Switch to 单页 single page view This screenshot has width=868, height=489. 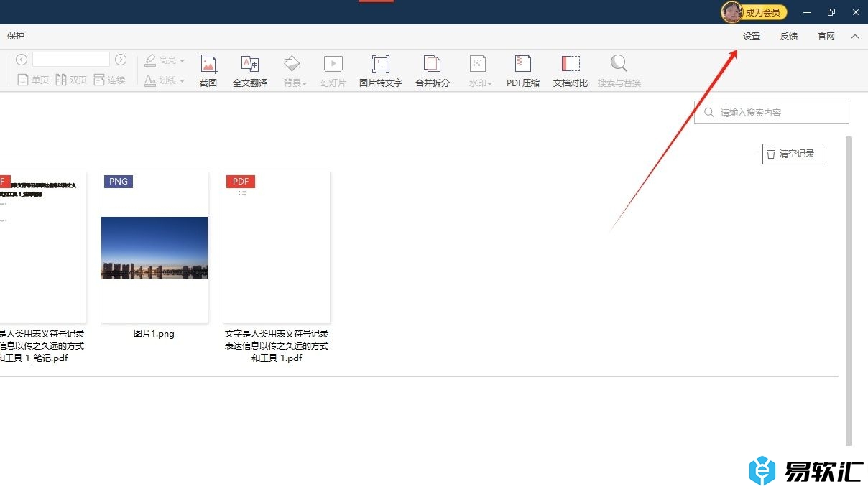[33, 80]
